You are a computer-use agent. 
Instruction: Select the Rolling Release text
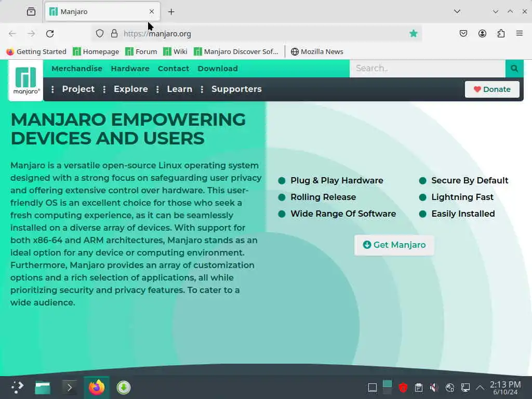point(323,197)
